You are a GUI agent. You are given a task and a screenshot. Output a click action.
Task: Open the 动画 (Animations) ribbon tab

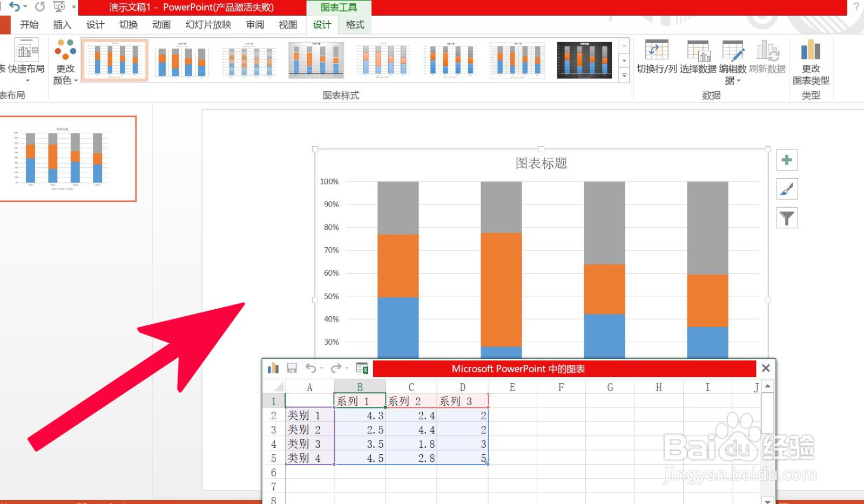point(161,25)
